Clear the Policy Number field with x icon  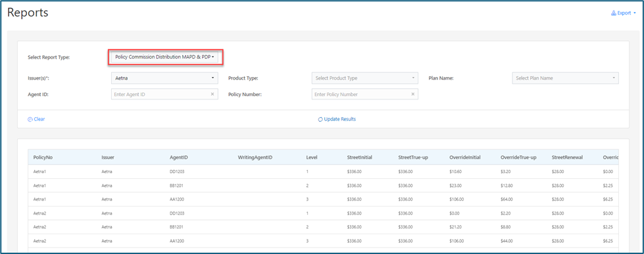click(x=412, y=94)
